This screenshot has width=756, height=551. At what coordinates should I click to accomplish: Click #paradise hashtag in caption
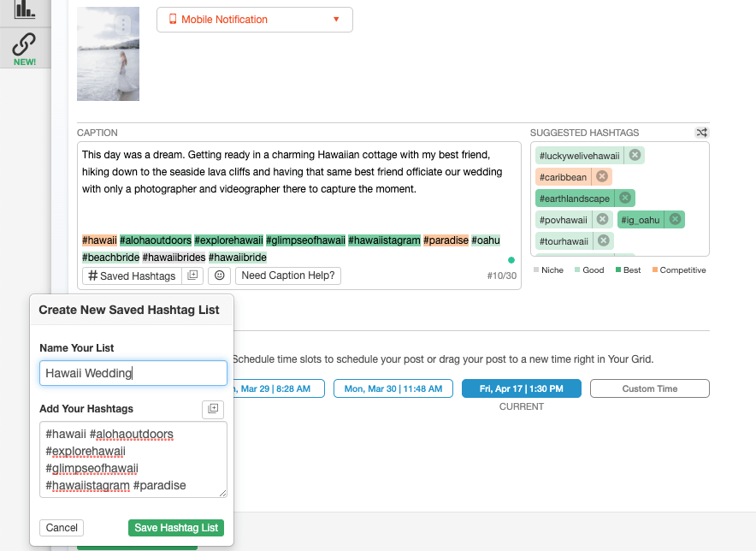point(446,240)
